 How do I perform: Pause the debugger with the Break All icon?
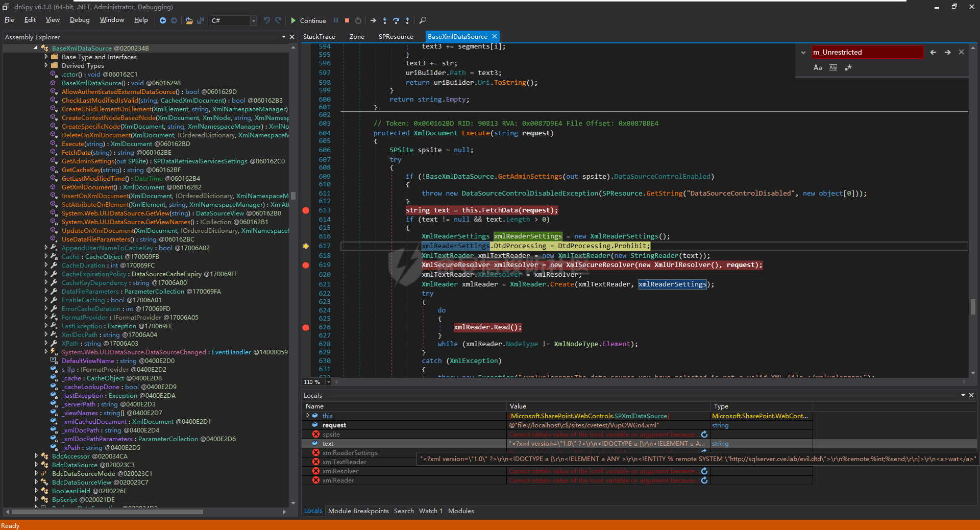336,20
